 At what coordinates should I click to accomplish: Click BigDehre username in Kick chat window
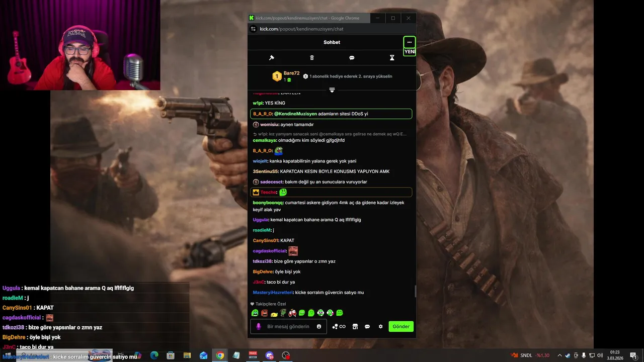263,271
